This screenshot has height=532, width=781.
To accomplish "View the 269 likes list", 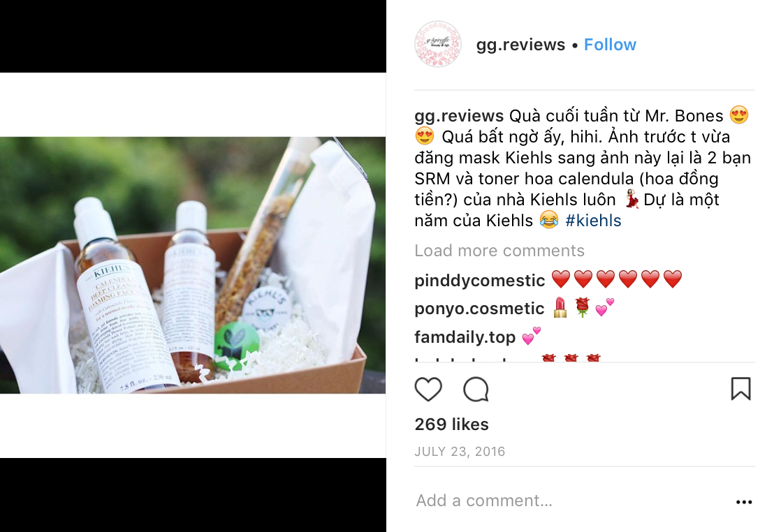I will [452, 424].
